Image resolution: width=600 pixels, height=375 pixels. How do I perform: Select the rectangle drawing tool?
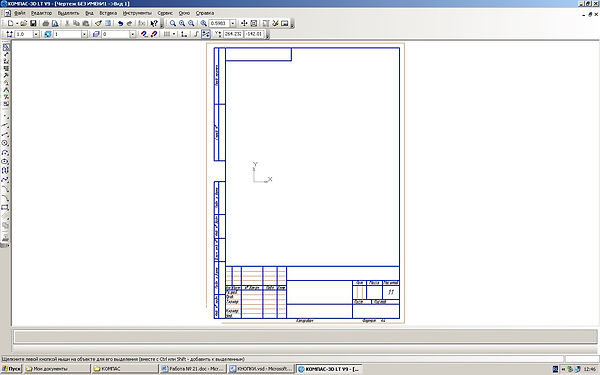(x=5, y=207)
